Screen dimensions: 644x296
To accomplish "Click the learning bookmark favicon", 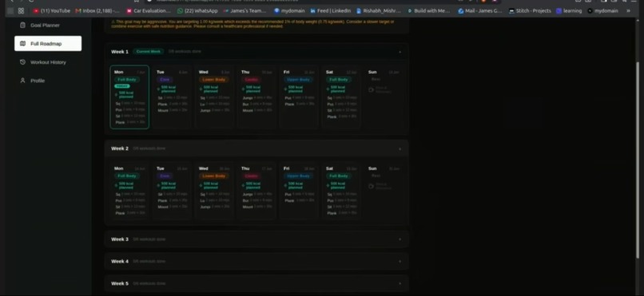I will tap(559, 11).
